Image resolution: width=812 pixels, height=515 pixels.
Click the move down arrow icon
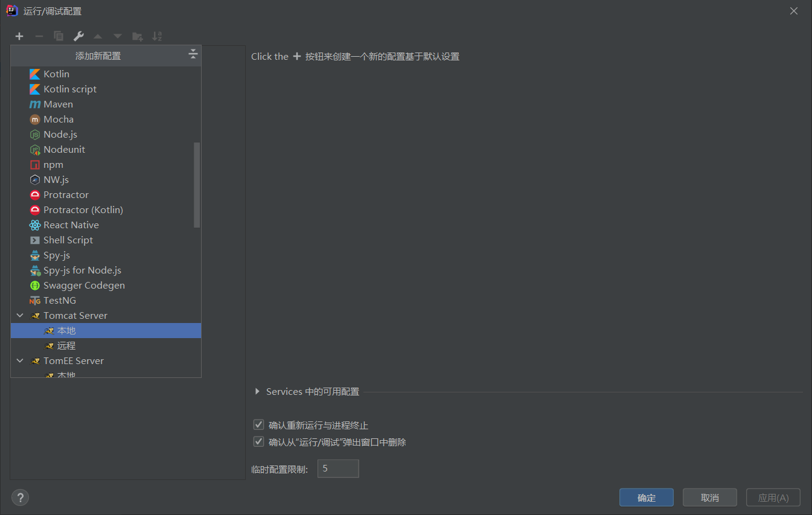point(118,36)
